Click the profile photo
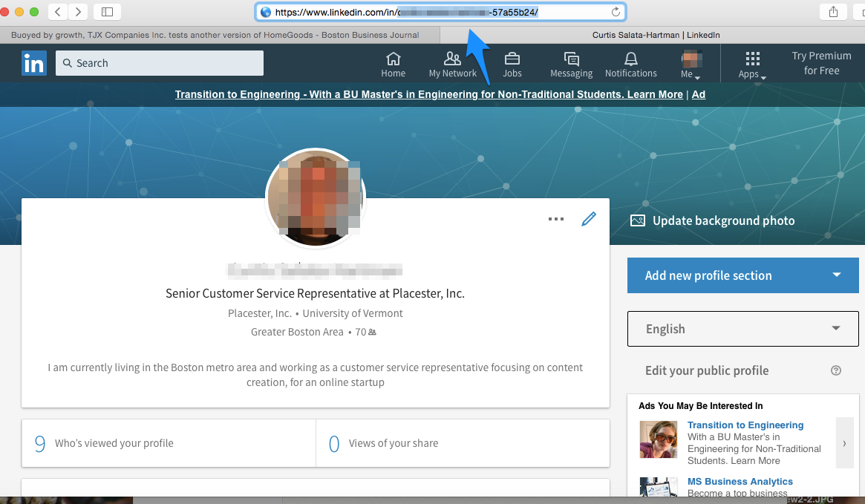This screenshot has width=865, height=504. pyautogui.click(x=315, y=197)
